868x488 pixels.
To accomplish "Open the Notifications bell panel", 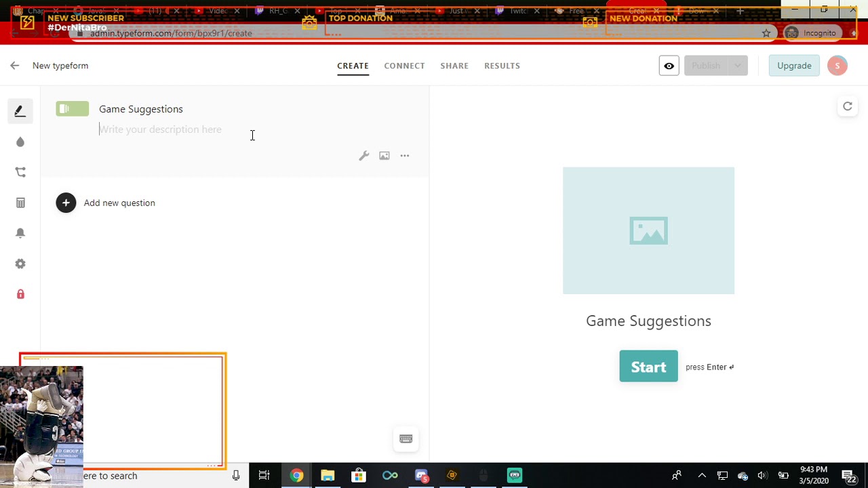I will point(20,233).
